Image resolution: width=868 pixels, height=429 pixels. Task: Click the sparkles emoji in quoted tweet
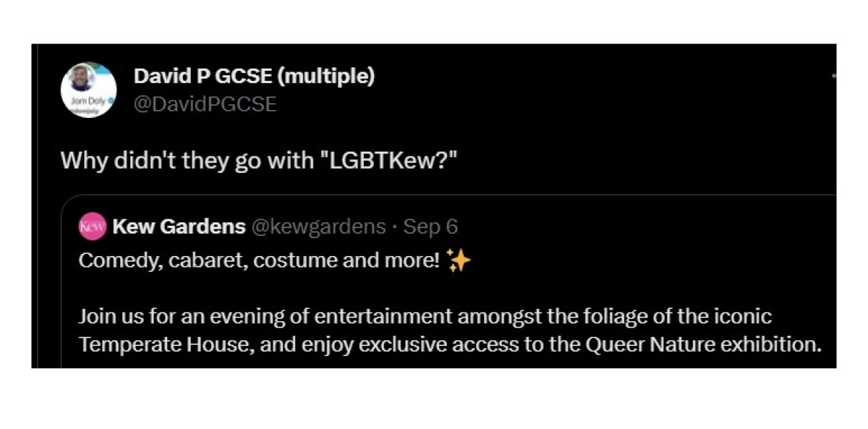458,261
